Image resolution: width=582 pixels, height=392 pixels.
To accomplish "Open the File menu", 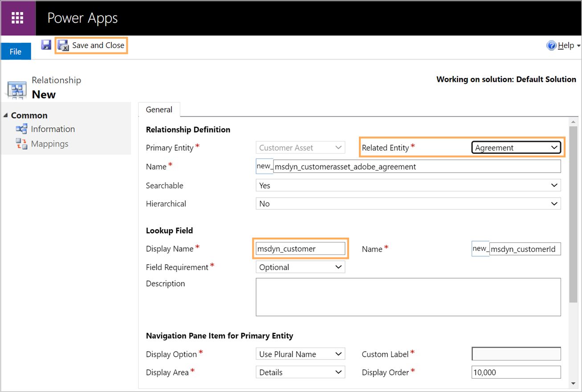I will (x=16, y=52).
